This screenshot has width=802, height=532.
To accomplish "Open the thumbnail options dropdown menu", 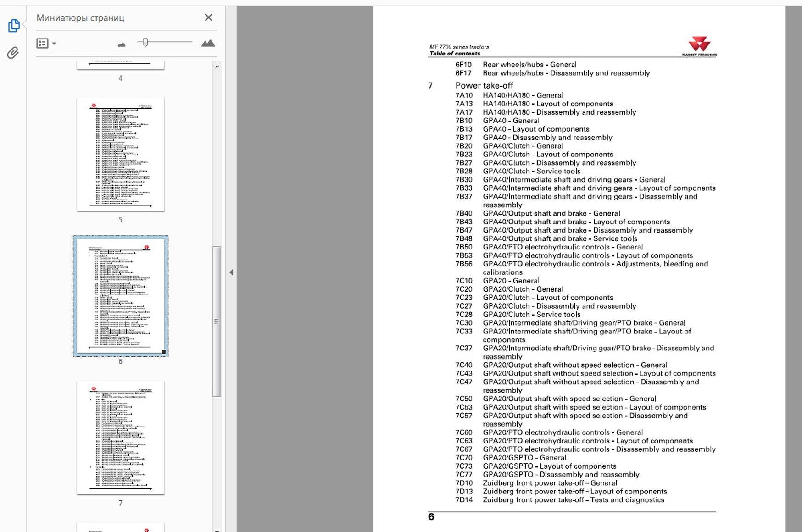I will coord(46,44).
